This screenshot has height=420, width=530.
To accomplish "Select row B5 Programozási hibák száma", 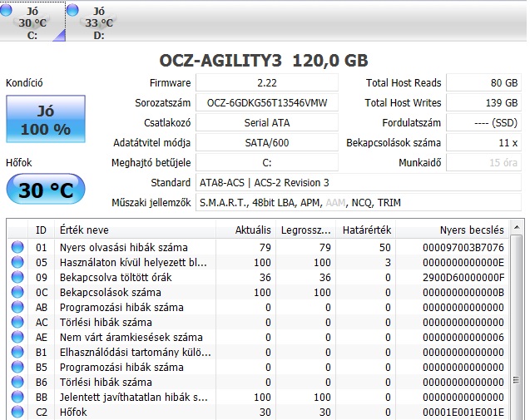I will 258,367.
